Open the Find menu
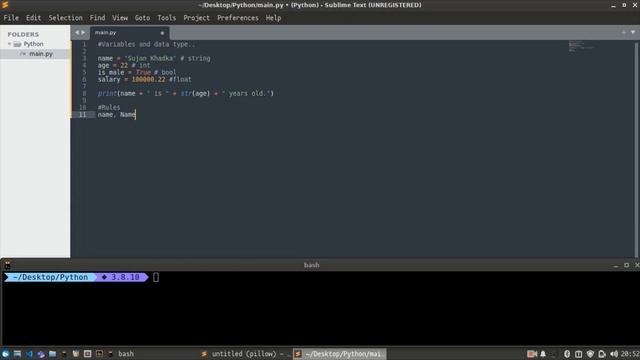 (98, 18)
